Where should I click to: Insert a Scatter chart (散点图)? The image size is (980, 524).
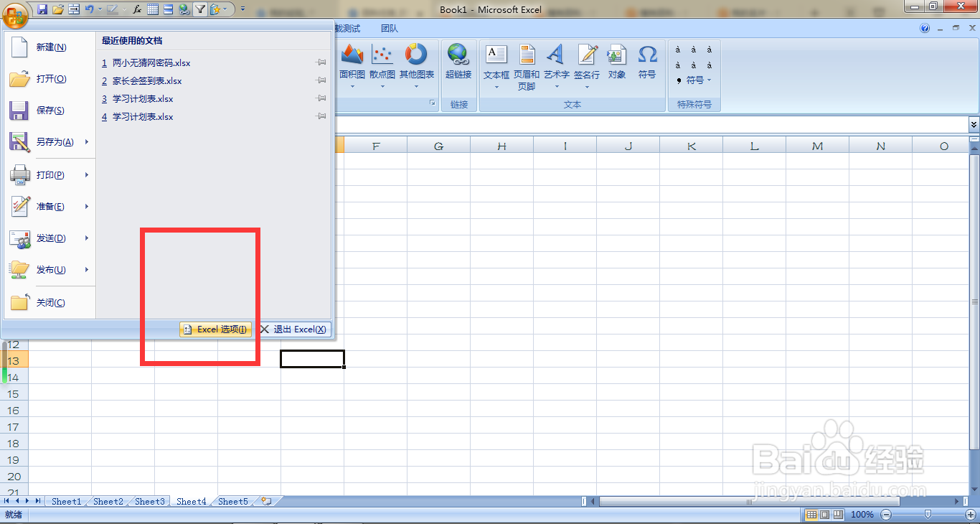point(382,67)
